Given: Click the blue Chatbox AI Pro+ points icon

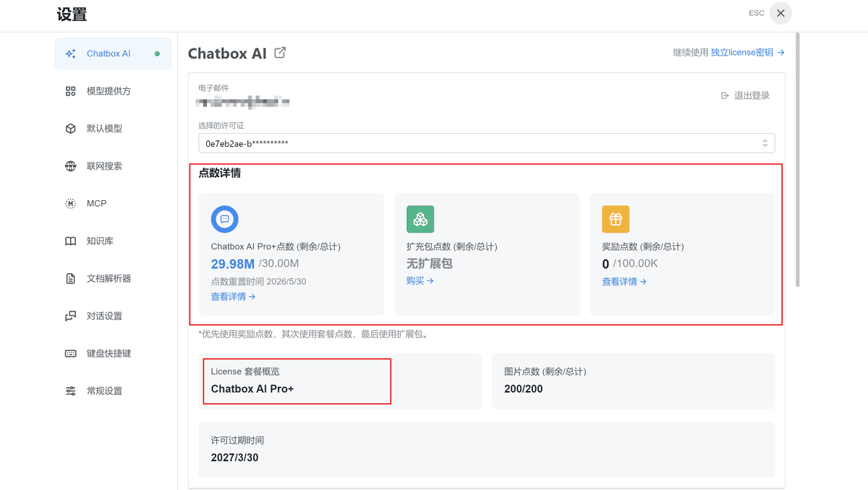Looking at the screenshot, I should pyautogui.click(x=225, y=219).
